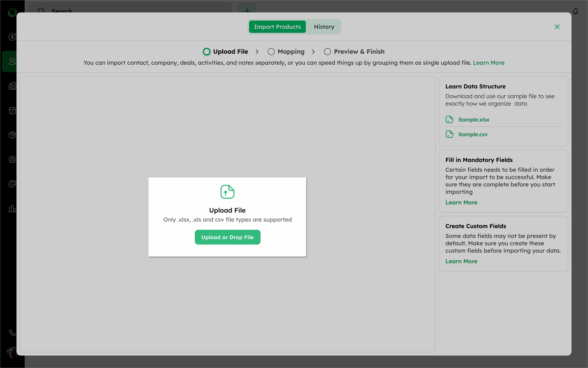The height and width of the screenshot is (368, 588).
Task: Open the chat messages sidebar icon
Action: 12,184
